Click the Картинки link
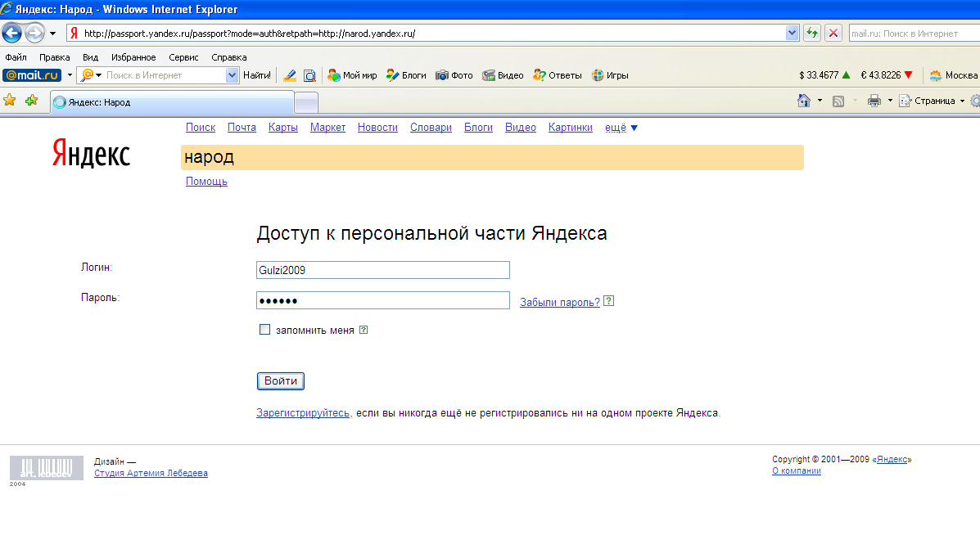 click(571, 128)
